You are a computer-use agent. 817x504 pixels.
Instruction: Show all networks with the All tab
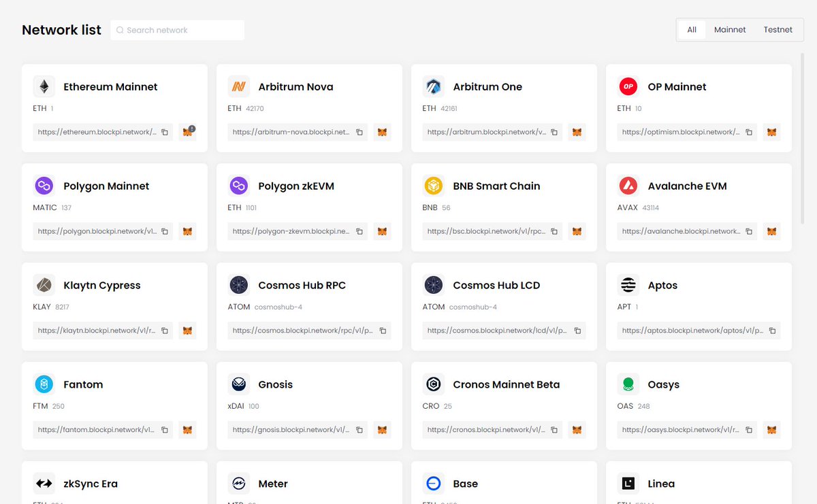coord(692,30)
